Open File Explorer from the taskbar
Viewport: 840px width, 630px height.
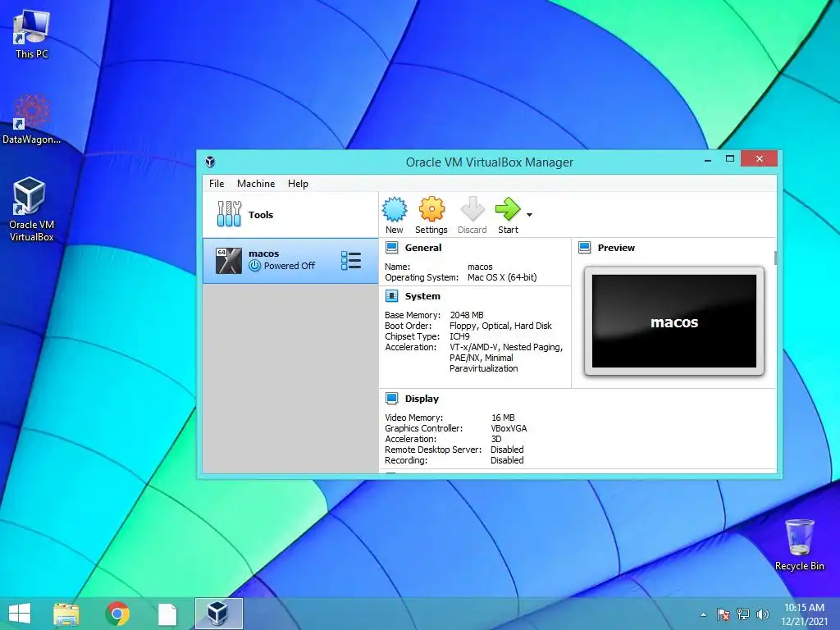66,614
